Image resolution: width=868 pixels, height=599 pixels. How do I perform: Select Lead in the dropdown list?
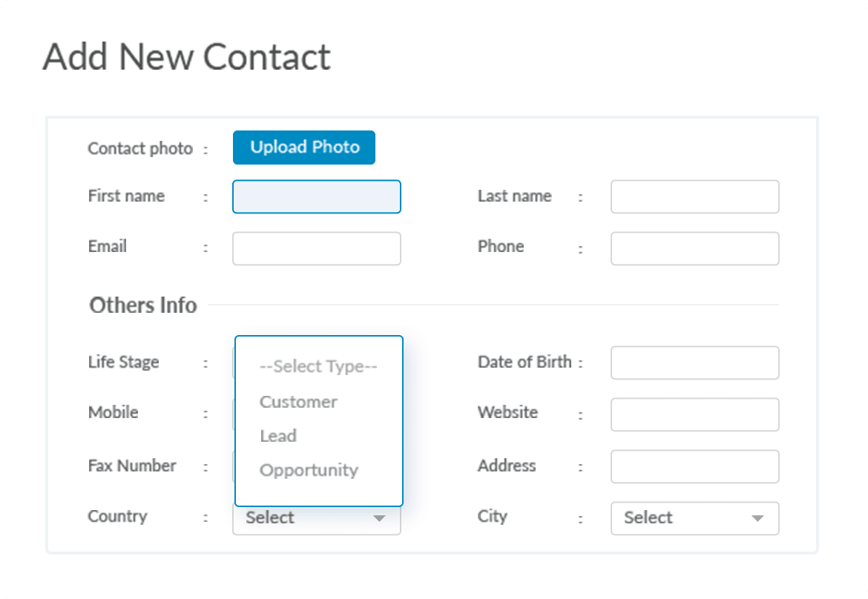tap(278, 436)
